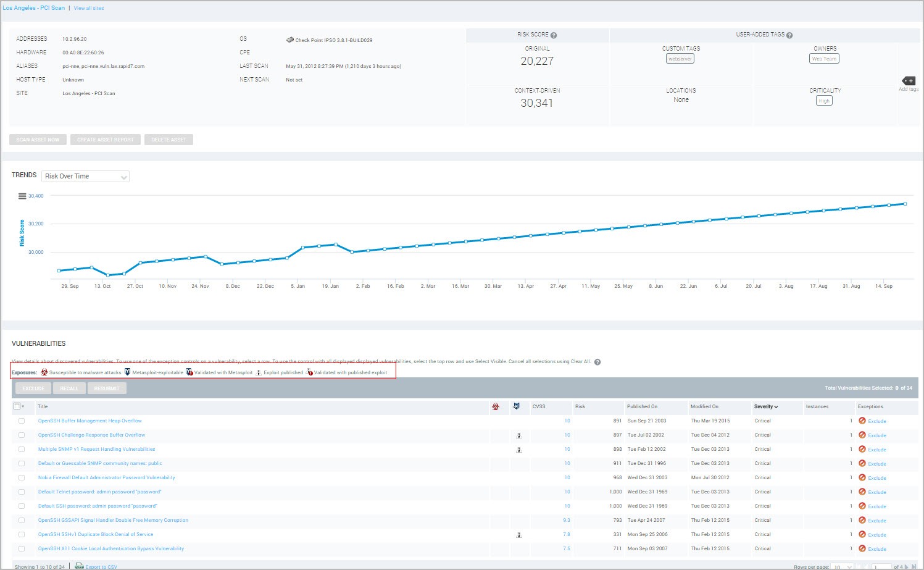Check the OpenSSH Buffer Management Heap Overflow row

22,421
